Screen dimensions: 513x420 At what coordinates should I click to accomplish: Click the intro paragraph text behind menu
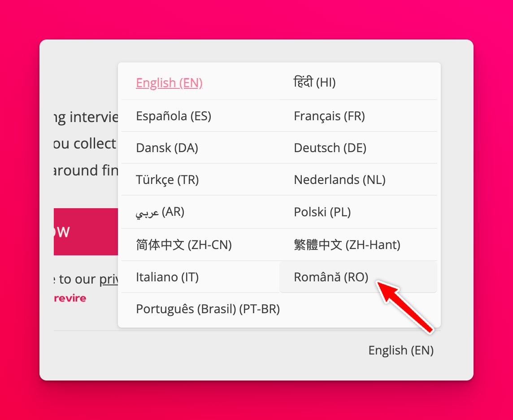coord(85,144)
